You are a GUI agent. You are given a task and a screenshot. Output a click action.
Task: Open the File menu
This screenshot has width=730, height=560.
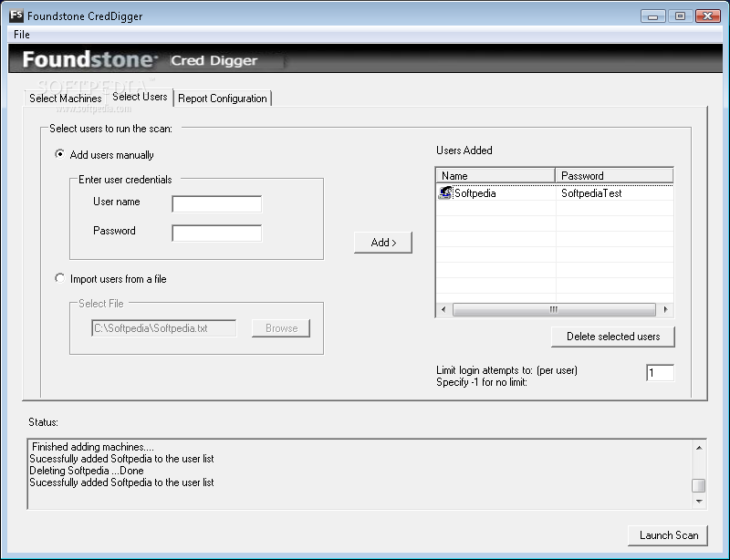pos(21,35)
